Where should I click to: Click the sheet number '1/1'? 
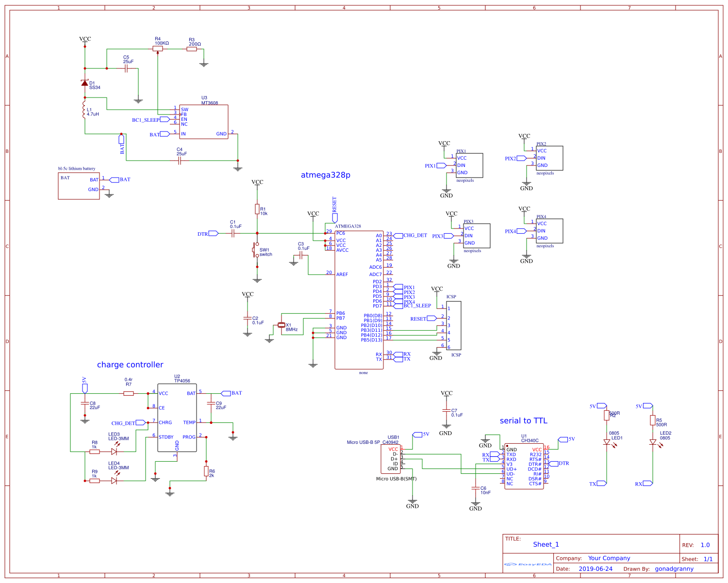tap(708, 559)
